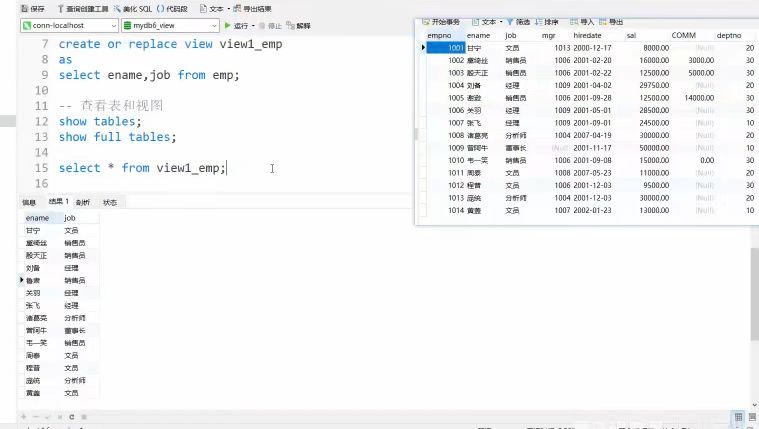Click the 关羽 ename cell in the results grid
This screenshot has width=759, height=429.
point(42,293)
